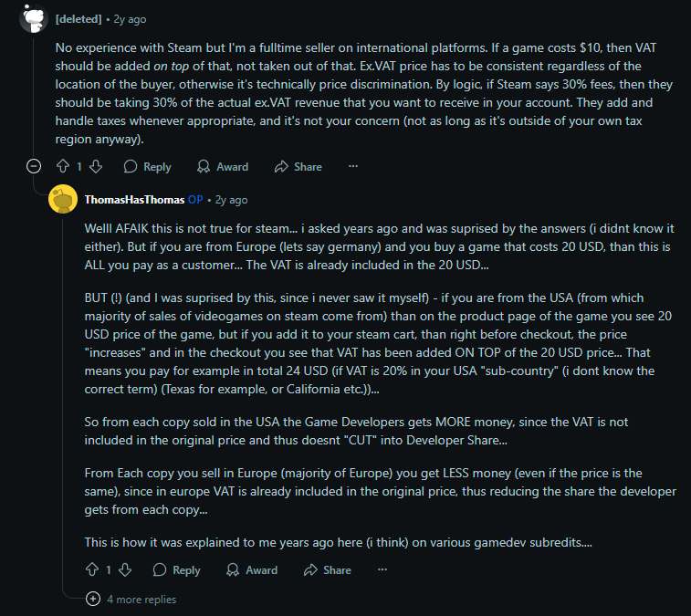The image size is (691, 616).
Task: Award ThomasHasThomas's reply
Action: pos(252,570)
